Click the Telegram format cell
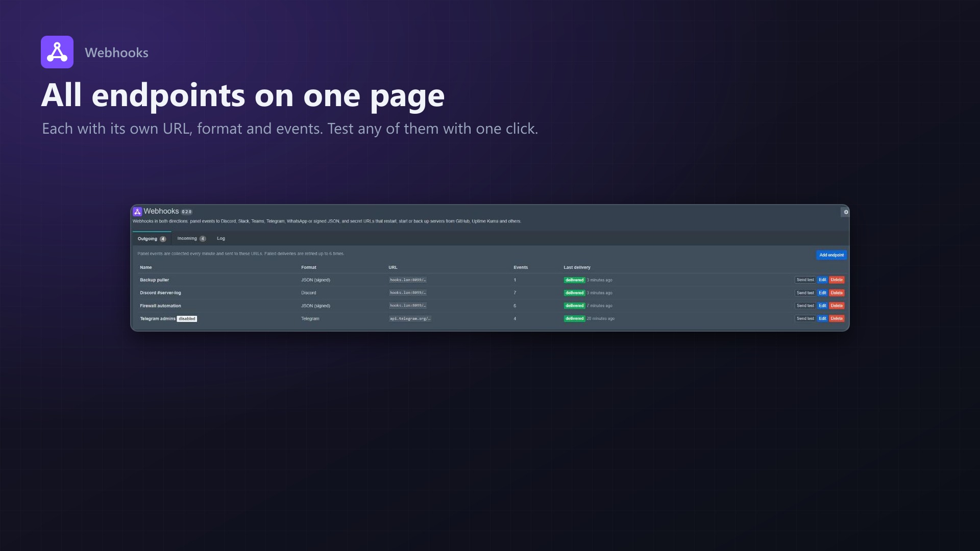980x551 pixels. click(x=310, y=318)
